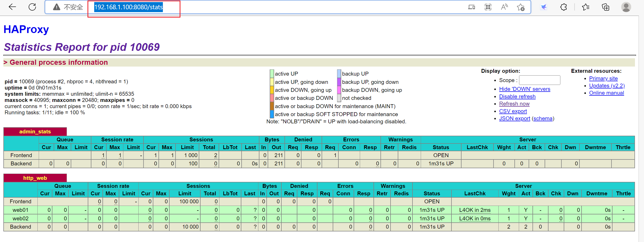
Task: Open the Extensions puzzle icon
Action: coord(564,7)
